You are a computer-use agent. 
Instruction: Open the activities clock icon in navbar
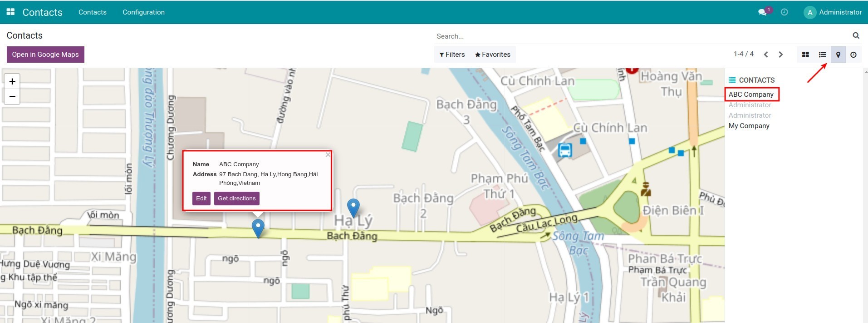point(784,12)
